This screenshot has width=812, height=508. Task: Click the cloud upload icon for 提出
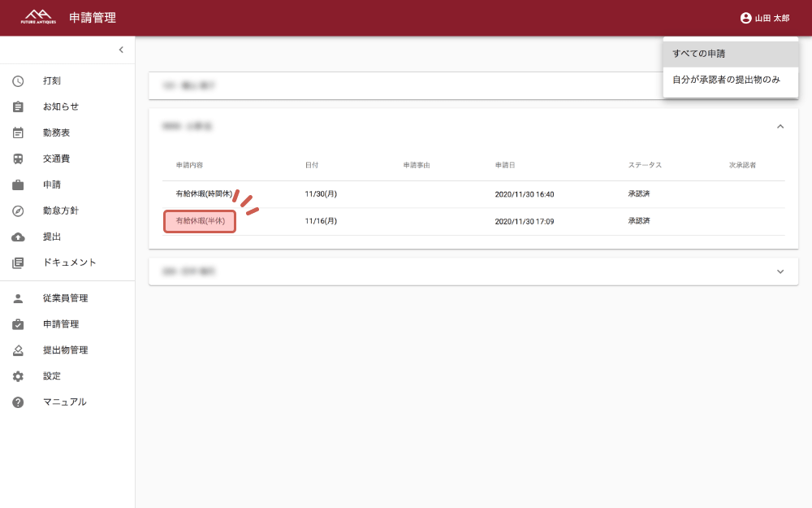(x=18, y=237)
